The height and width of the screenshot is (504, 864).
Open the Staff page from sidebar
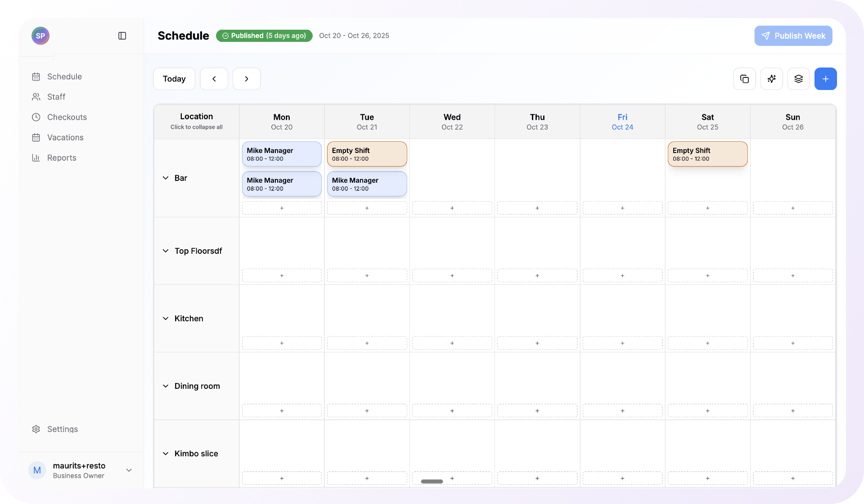tap(36, 97)
